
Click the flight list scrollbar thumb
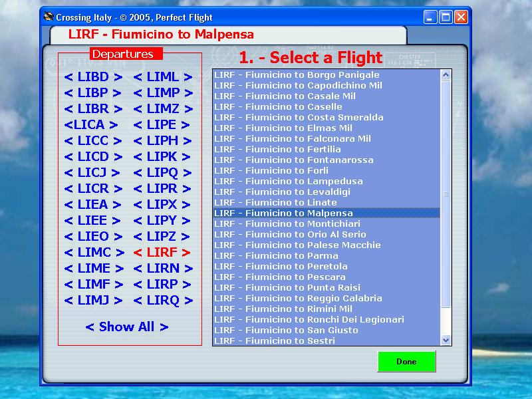click(x=446, y=194)
